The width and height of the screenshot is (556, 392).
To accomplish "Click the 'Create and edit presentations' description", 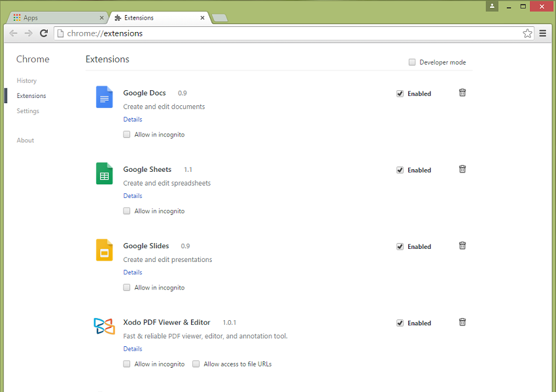I will tap(167, 259).
